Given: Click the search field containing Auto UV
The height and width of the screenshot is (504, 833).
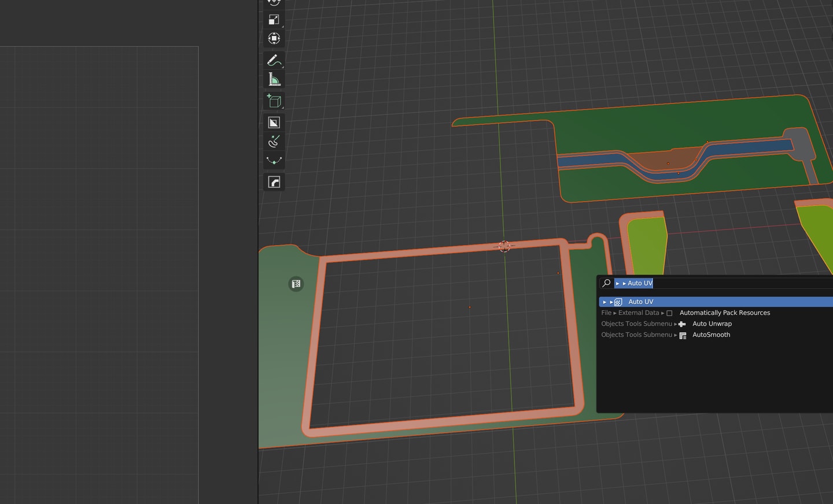Looking at the screenshot, I should point(723,283).
